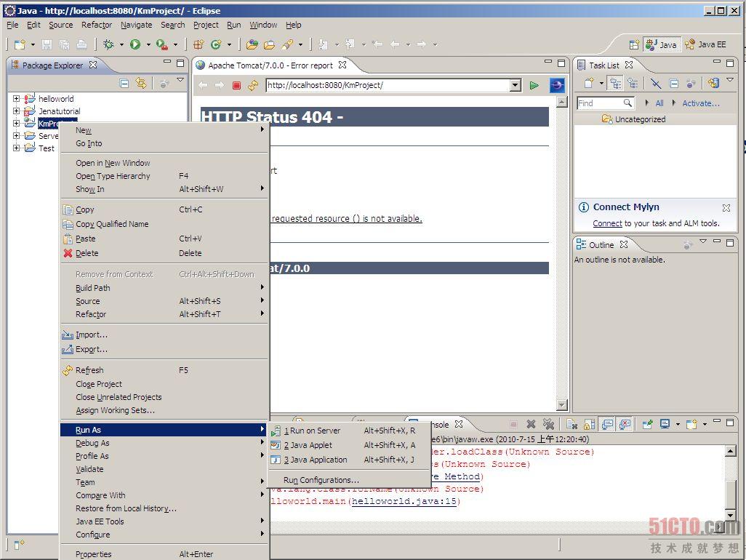Screen dimensions: 746x560
Task: Click the green Run button in main toolbar
Action: tap(135, 44)
